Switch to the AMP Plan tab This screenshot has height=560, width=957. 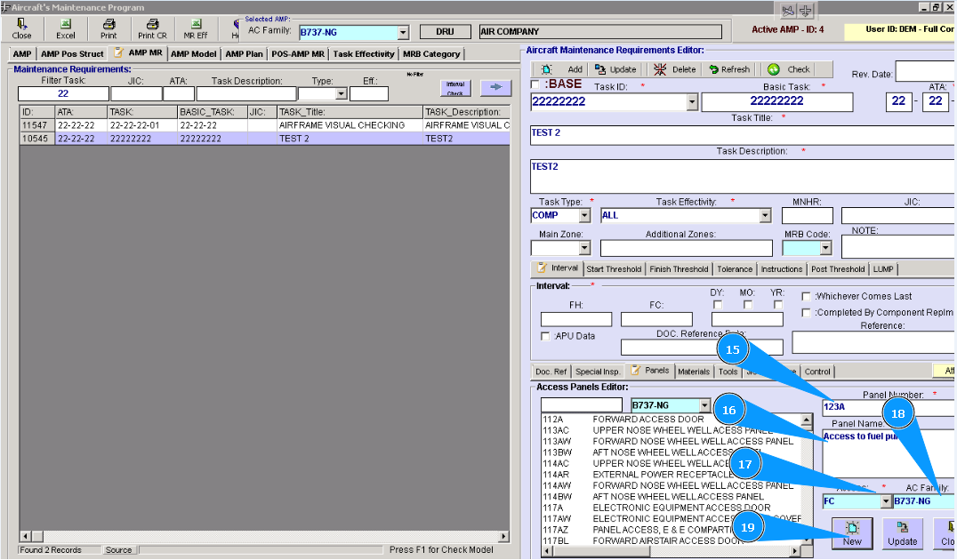click(x=244, y=54)
